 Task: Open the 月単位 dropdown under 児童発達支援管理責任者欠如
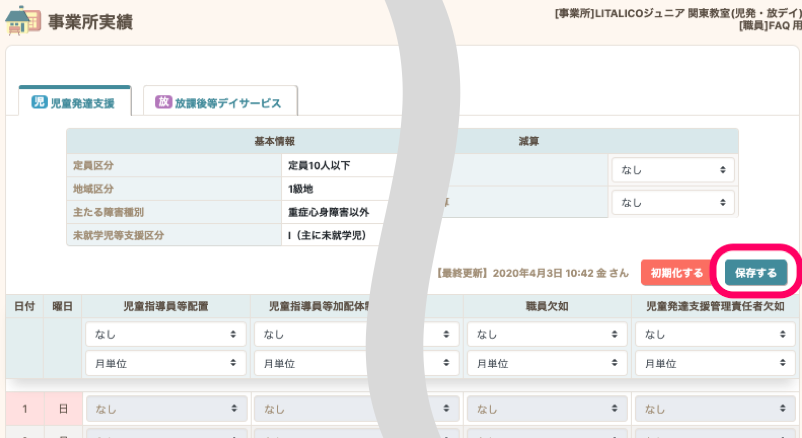pyautogui.click(x=715, y=363)
